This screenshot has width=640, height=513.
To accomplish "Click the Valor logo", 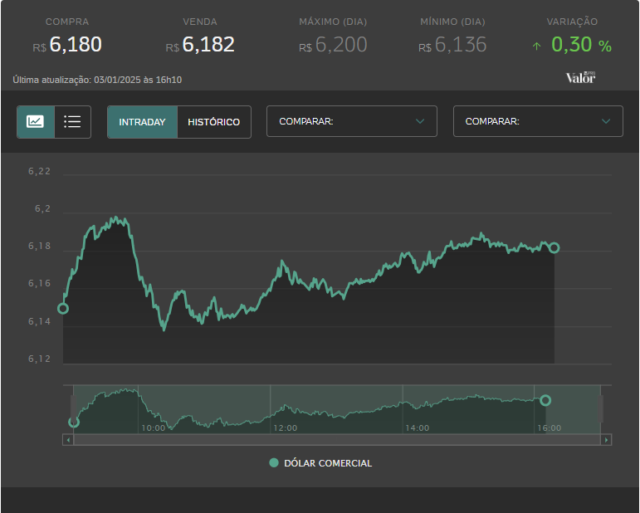I will coord(580,77).
